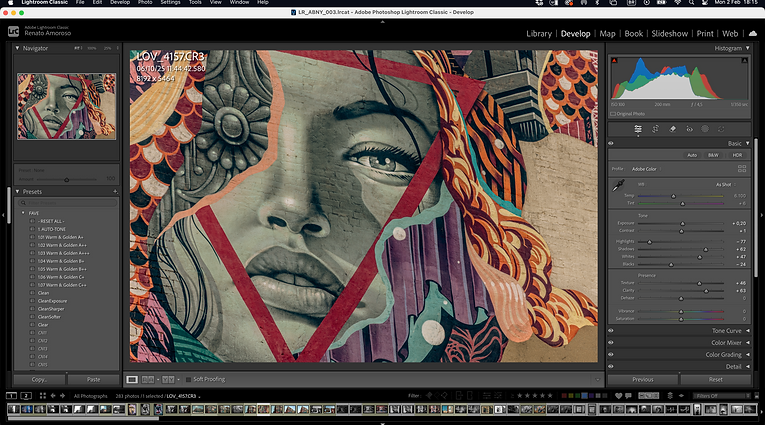Select the Red Eye correction tool
765x425 pixels.
click(x=689, y=129)
